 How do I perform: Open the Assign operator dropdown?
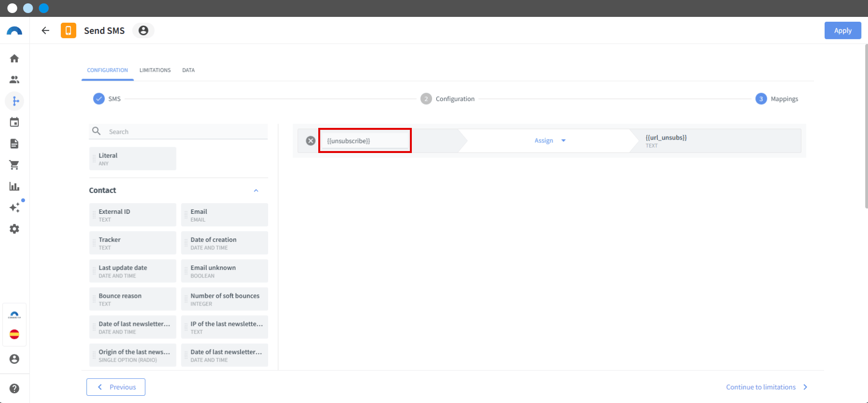[550, 140]
